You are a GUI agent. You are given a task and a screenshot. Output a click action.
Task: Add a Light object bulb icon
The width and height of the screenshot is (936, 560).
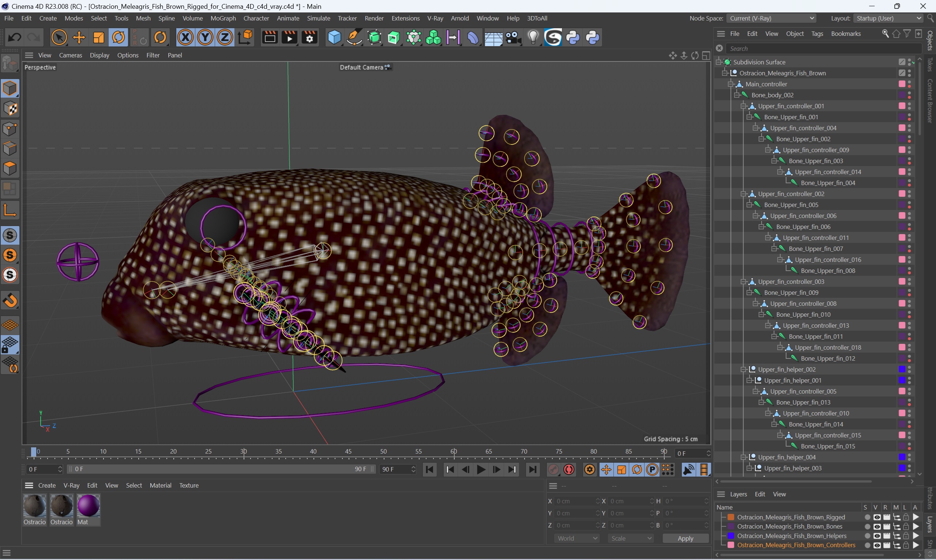point(533,37)
